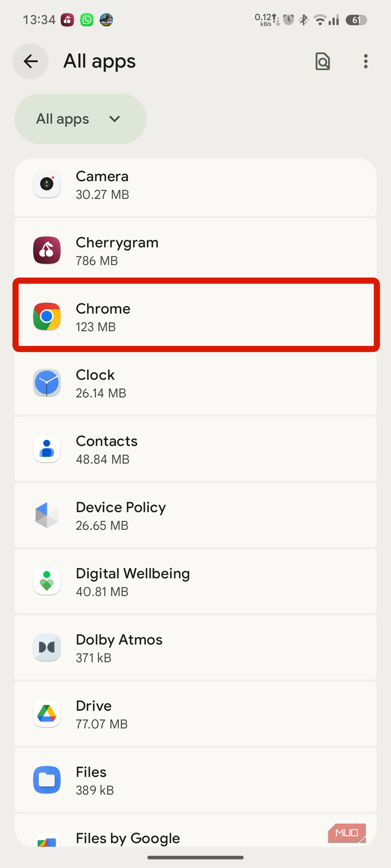Tap the Dolby Atmos app icon
391x868 pixels.
[x=47, y=647]
